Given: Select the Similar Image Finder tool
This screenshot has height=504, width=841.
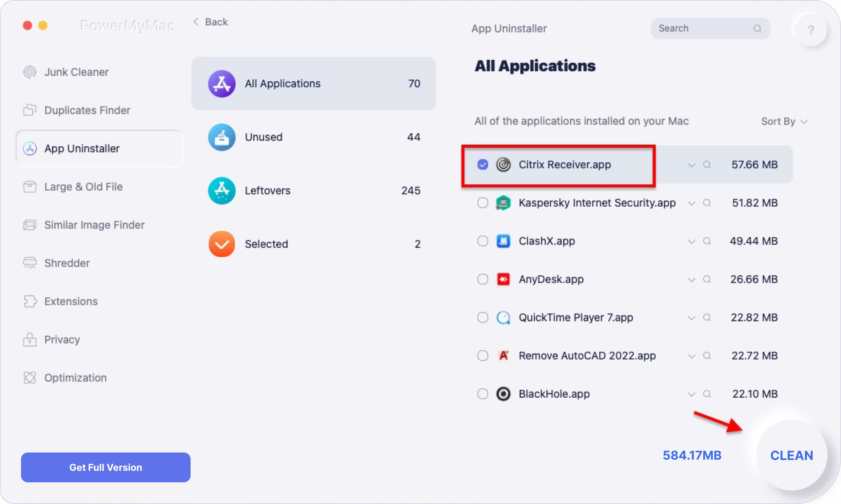Looking at the screenshot, I should (x=94, y=225).
